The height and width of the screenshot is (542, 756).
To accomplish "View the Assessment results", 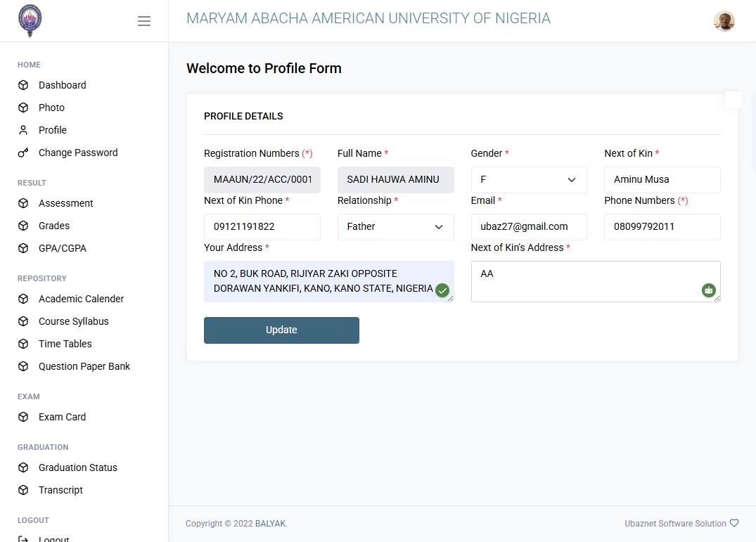I will click(65, 203).
